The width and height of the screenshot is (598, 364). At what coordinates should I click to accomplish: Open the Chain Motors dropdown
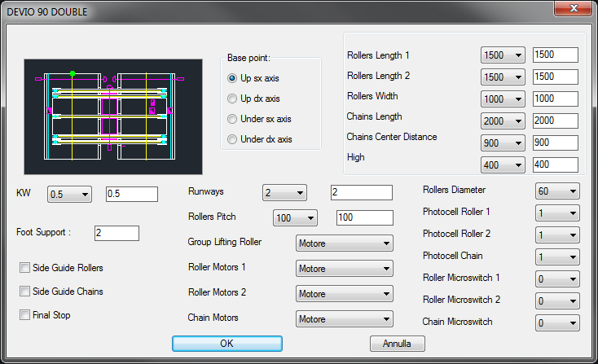[345, 319]
